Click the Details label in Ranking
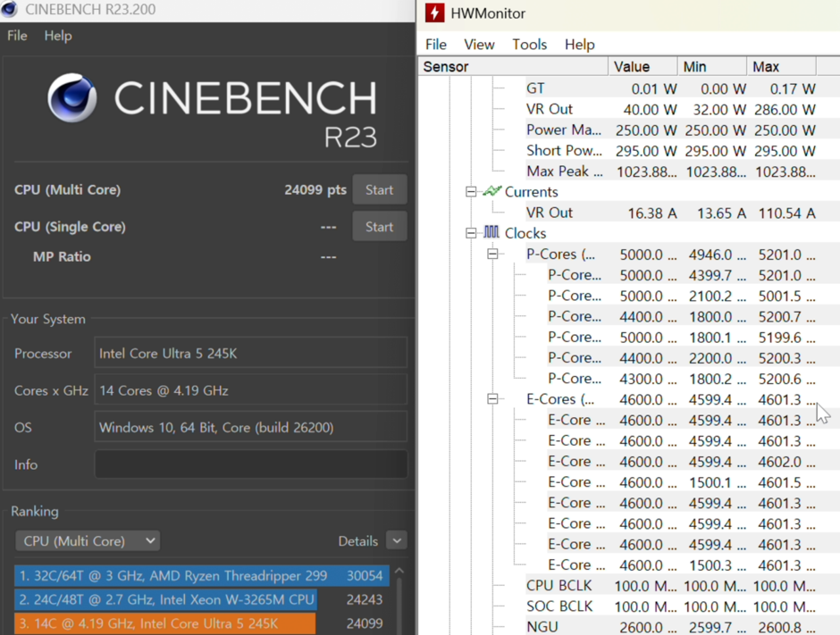Screen dimensions: 840x635 click(357, 540)
